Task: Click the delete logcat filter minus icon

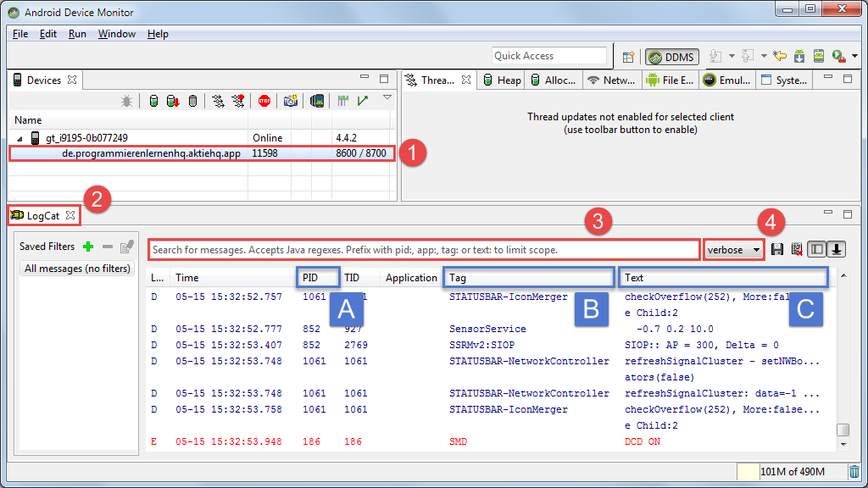Action: (108, 247)
